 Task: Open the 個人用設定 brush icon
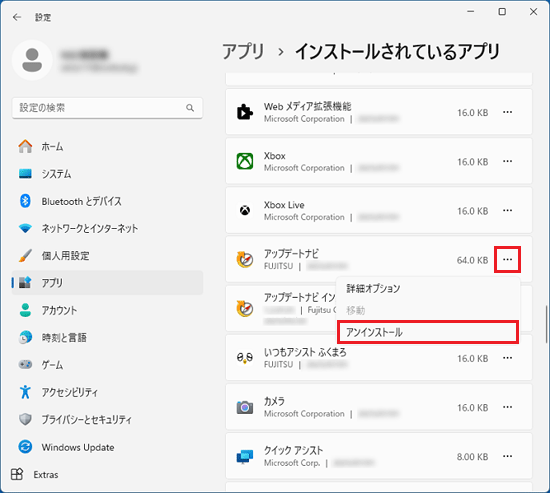[25, 255]
